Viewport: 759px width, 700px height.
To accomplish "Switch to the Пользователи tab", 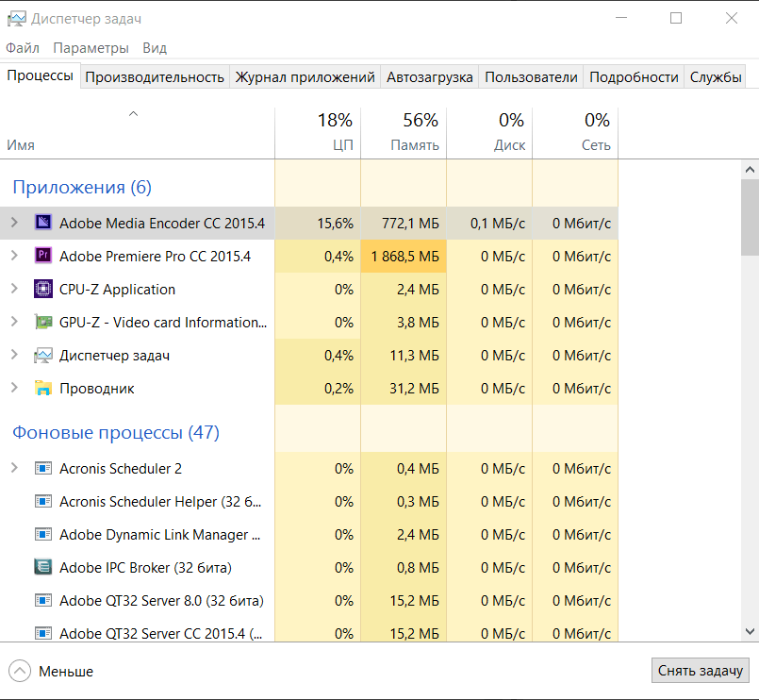I will [x=531, y=77].
